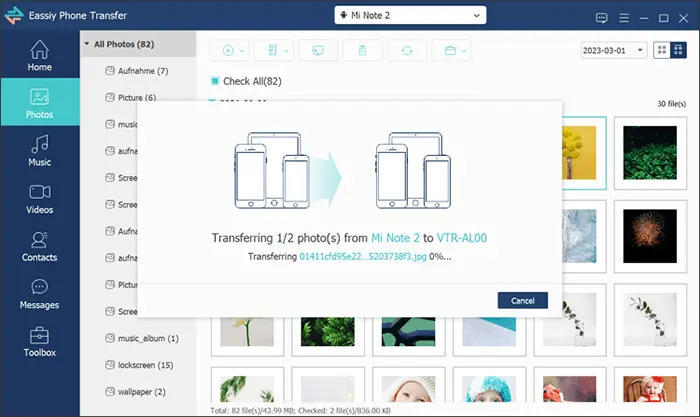Viewport: 700px width, 417px height.
Task: Click the Eassiy Phone Transfer logo
Action: coord(14,15)
